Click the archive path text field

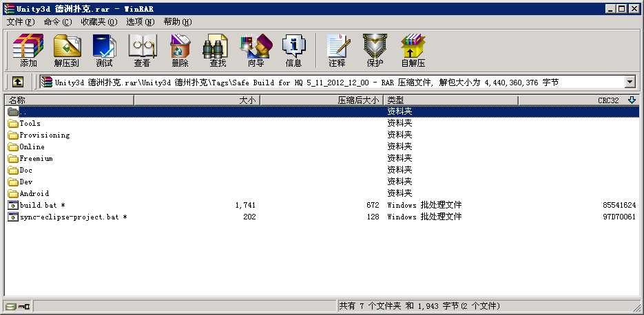click(332, 83)
